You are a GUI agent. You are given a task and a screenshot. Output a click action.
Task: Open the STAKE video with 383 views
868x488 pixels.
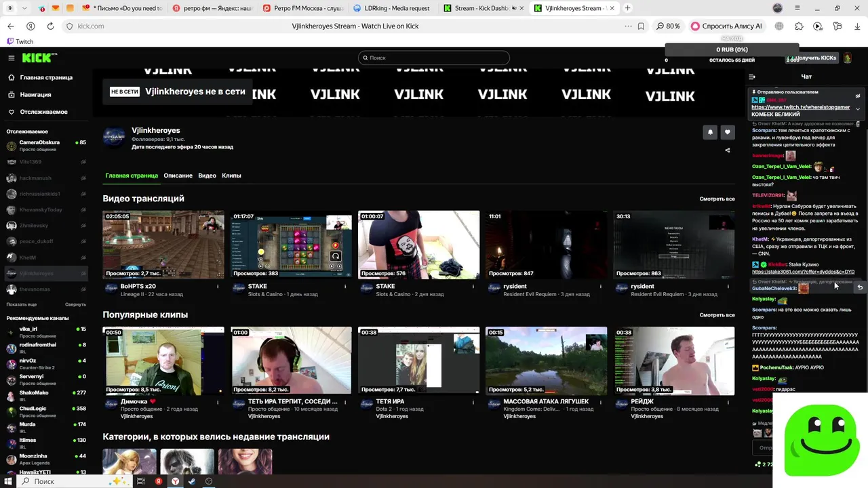pyautogui.click(x=291, y=245)
